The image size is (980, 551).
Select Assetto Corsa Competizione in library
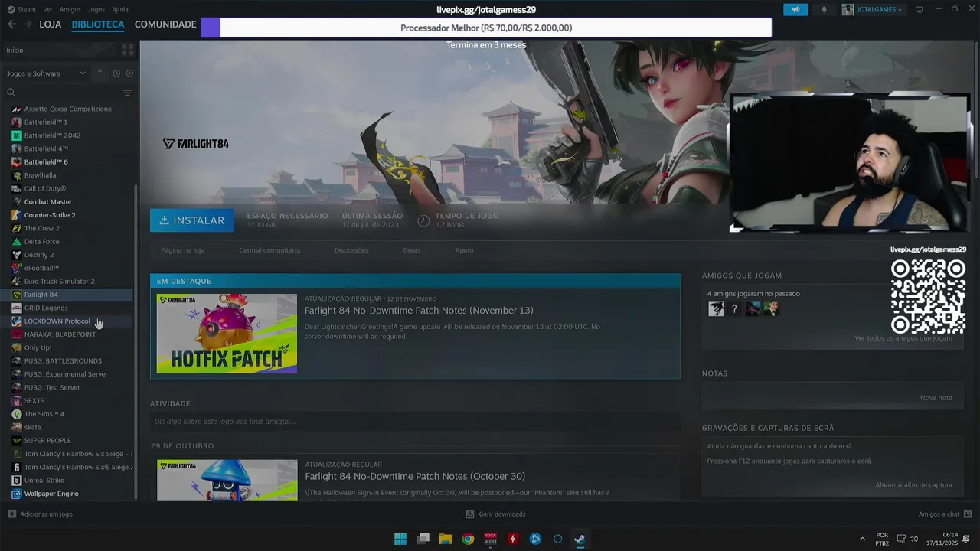69,109
